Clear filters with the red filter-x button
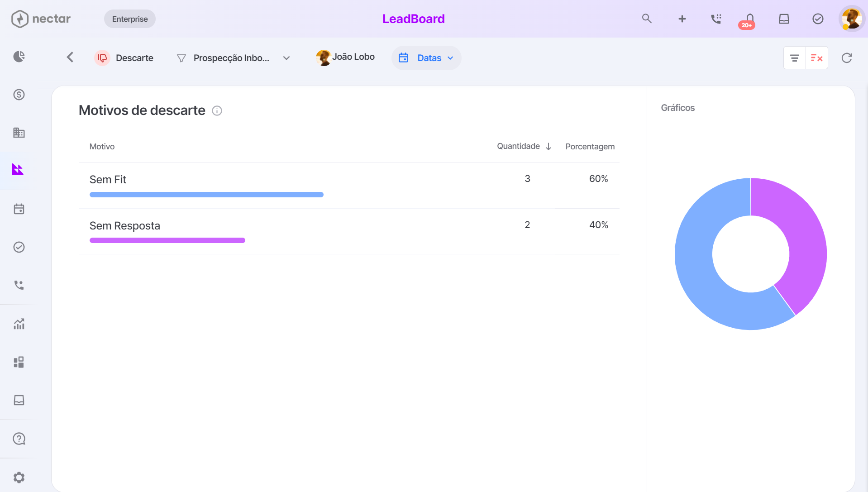 pos(817,58)
